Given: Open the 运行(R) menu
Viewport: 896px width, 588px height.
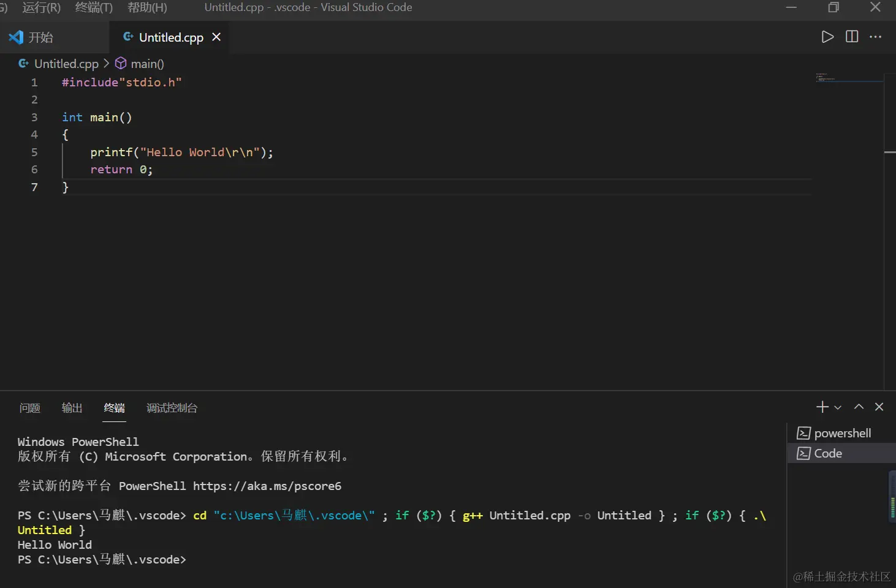Looking at the screenshot, I should [42, 7].
